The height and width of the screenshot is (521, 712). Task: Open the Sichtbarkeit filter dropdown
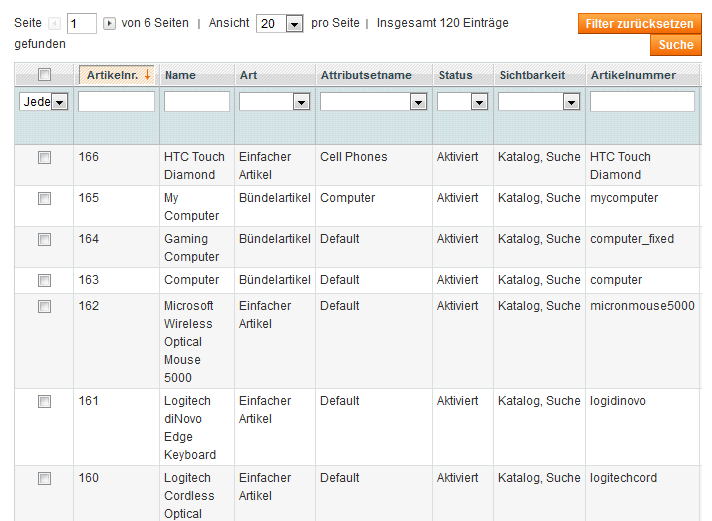539,102
